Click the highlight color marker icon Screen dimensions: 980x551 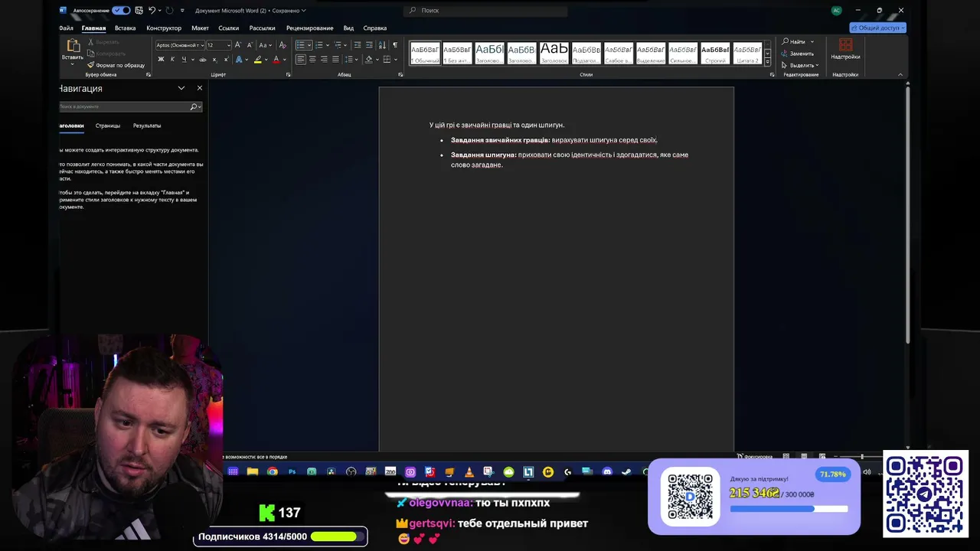tap(258, 59)
